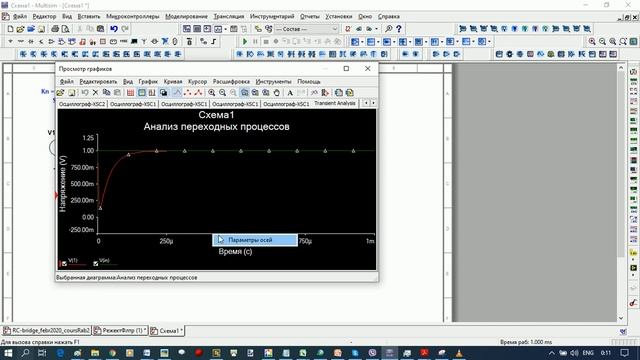Open 'Кривая' menu in grapher window

tap(173, 82)
